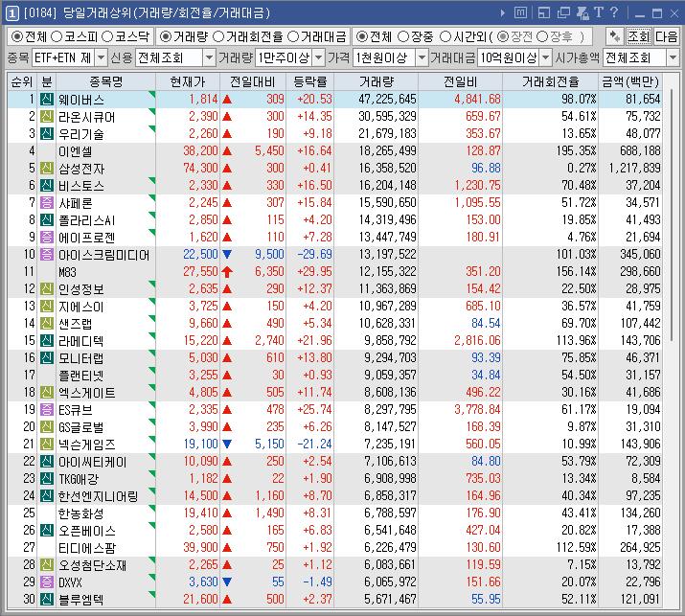Viewport: 685px width, 616px height.
Task: Click 엑스게이트 change rate +11.74
Action: point(314,393)
